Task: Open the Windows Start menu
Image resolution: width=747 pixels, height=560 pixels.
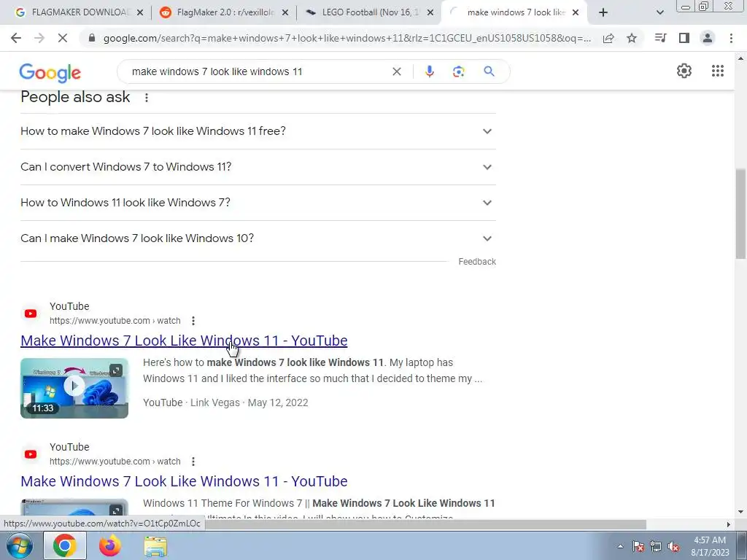Action: click(x=19, y=545)
